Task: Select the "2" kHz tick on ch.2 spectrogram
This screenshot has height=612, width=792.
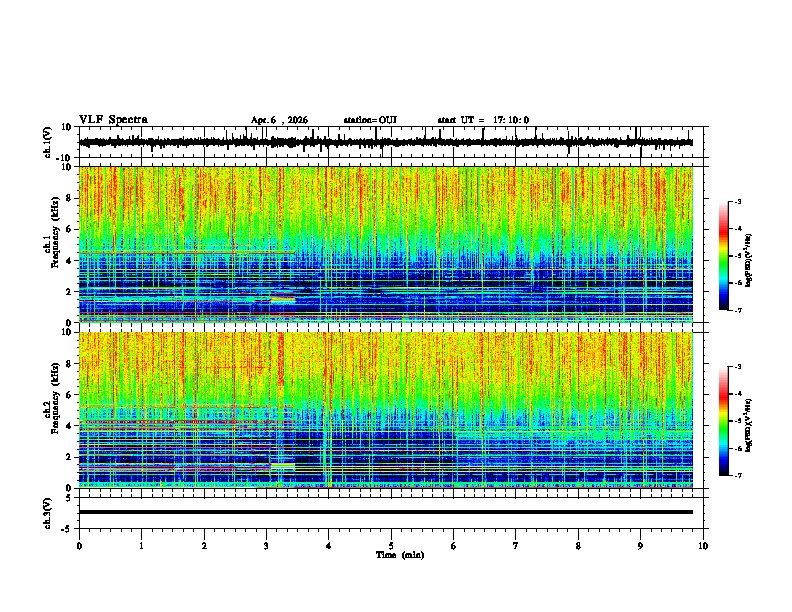Action: click(x=69, y=457)
